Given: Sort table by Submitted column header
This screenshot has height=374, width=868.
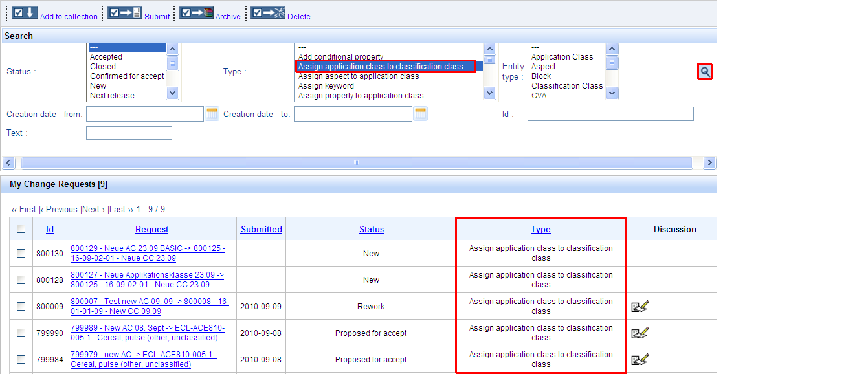Looking at the screenshot, I should coord(262,229).
